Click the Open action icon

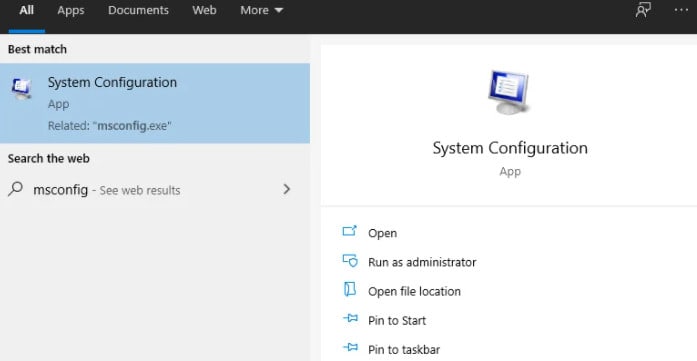pyautogui.click(x=350, y=232)
